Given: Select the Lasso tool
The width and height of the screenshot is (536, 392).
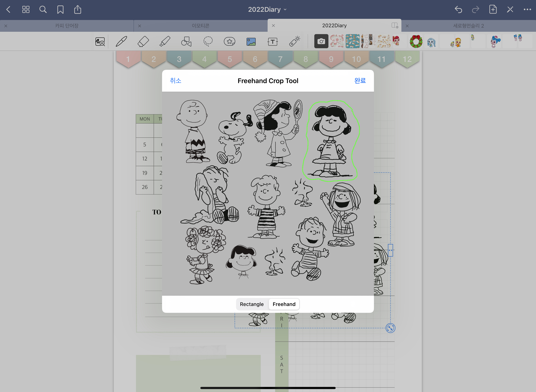Looking at the screenshot, I should [208, 42].
